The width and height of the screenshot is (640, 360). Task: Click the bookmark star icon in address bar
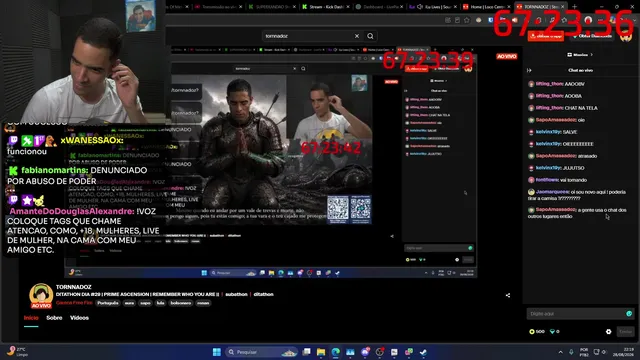(x=467, y=20)
